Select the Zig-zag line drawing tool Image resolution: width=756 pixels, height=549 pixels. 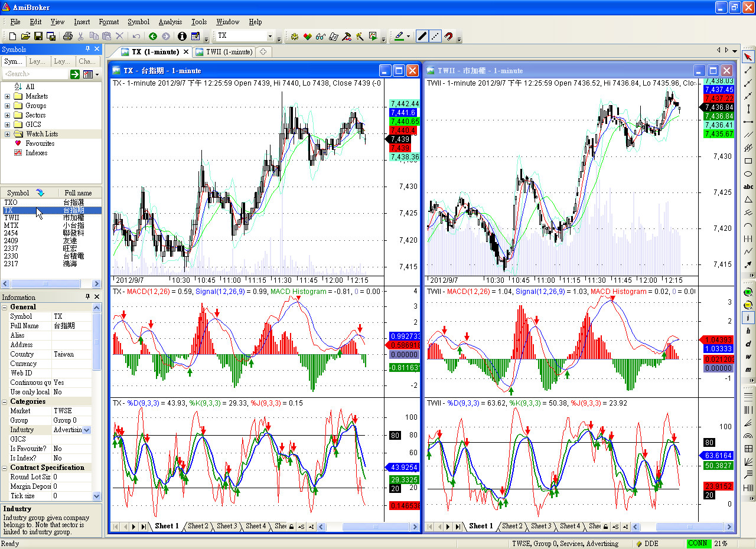click(748, 251)
